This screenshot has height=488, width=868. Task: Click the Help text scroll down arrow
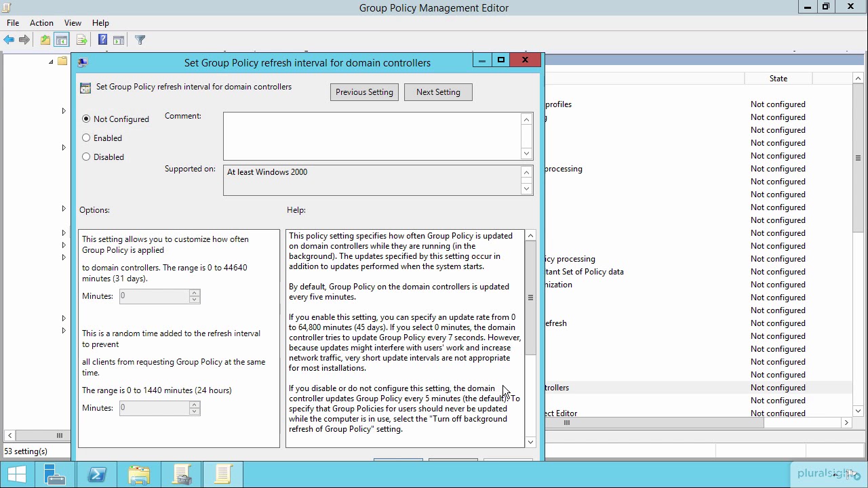tap(530, 442)
